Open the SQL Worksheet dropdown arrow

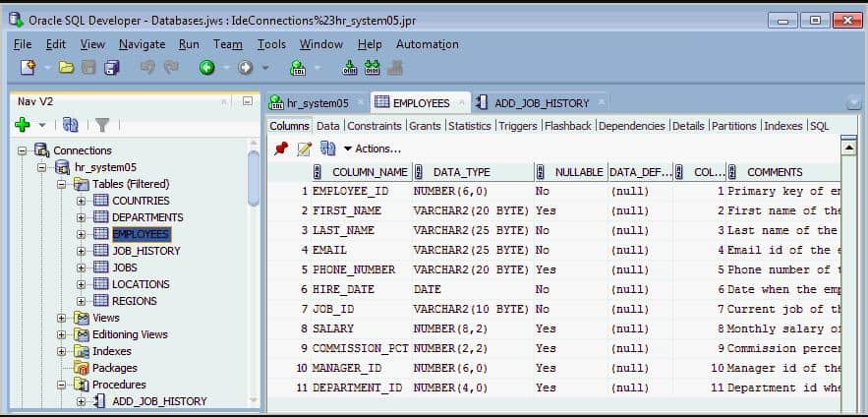(318, 68)
